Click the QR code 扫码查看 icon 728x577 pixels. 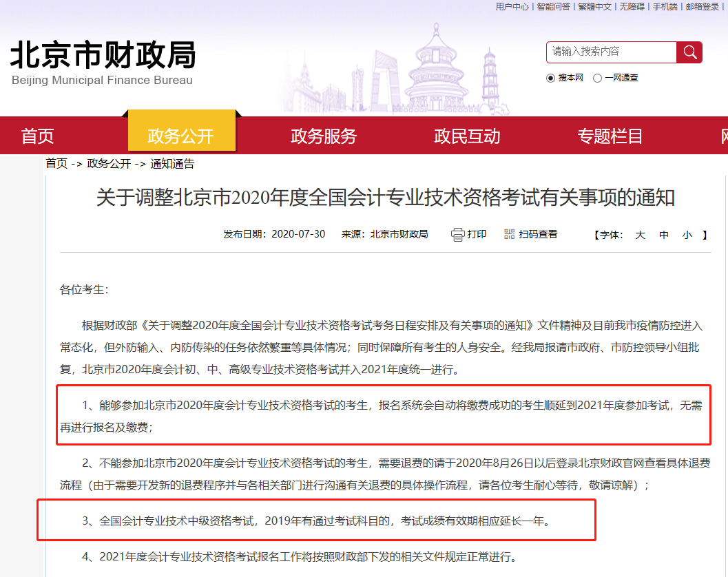[x=508, y=234]
